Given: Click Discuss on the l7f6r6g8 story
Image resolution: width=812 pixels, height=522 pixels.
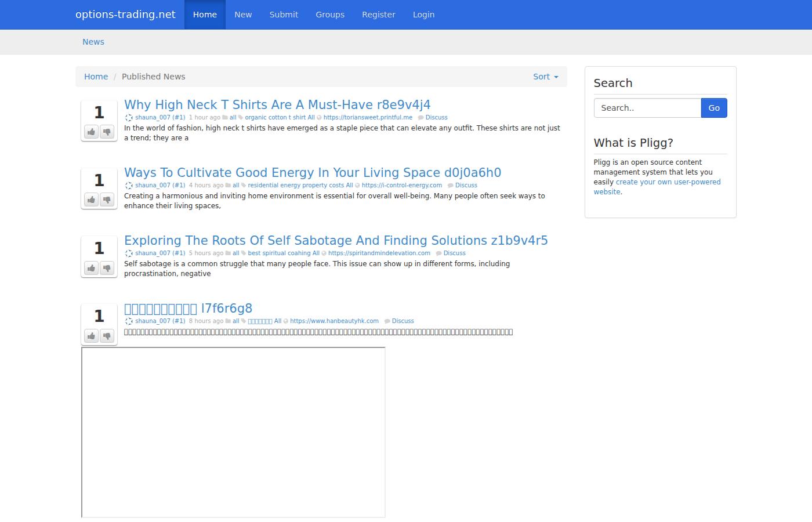Looking at the screenshot, I should pyautogui.click(x=403, y=321).
